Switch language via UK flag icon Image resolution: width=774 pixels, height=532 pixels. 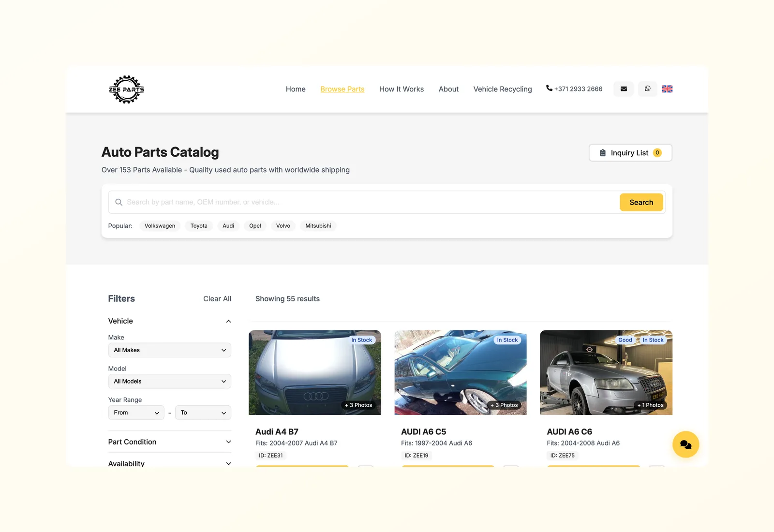[x=667, y=89]
